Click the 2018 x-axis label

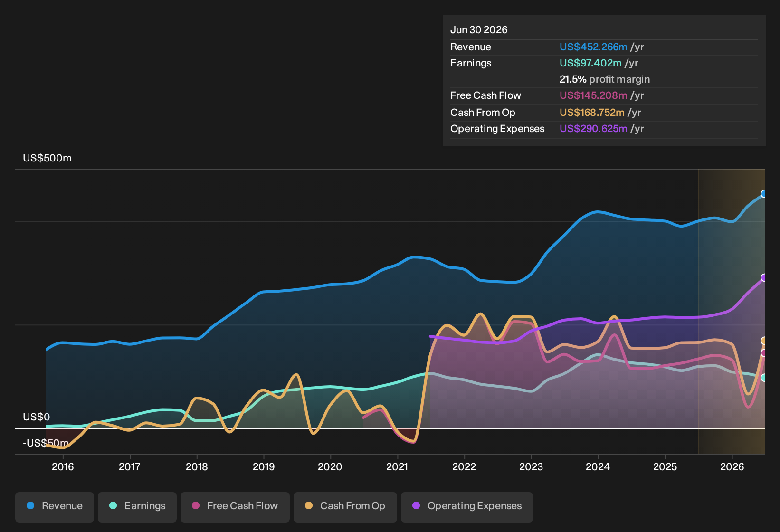click(x=197, y=467)
